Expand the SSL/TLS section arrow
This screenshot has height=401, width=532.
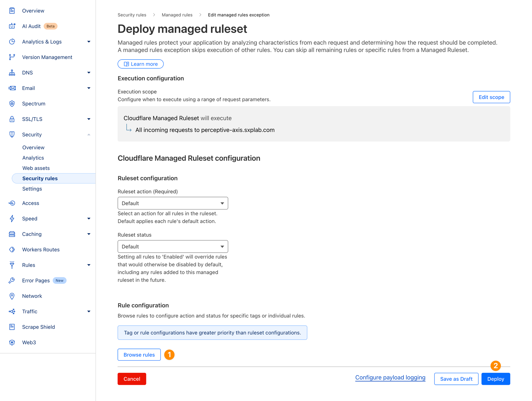click(x=89, y=119)
